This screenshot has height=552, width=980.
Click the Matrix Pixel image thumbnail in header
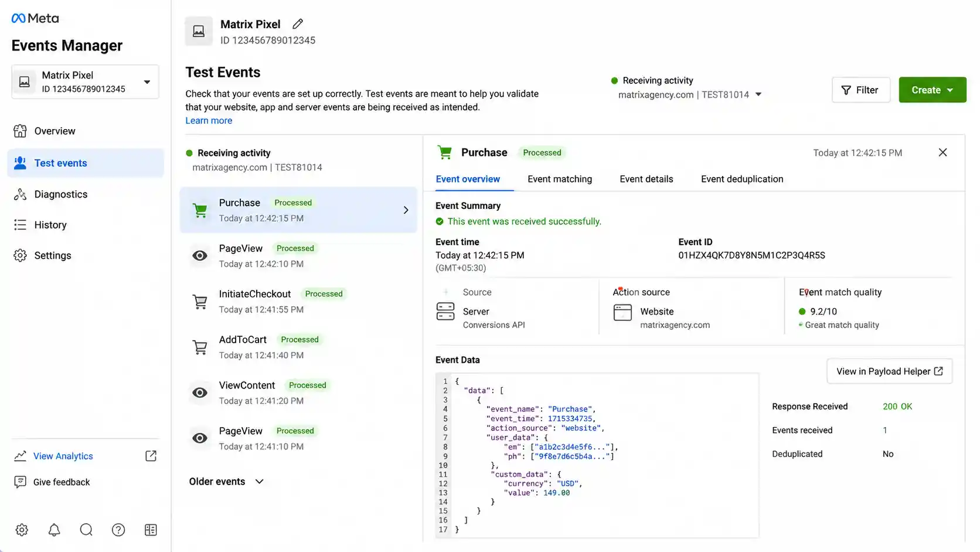[199, 31]
